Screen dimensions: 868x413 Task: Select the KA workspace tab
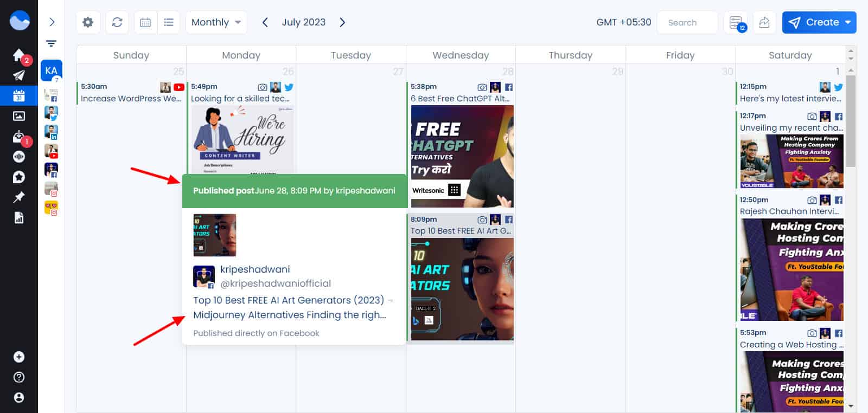pyautogui.click(x=52, y=70)
